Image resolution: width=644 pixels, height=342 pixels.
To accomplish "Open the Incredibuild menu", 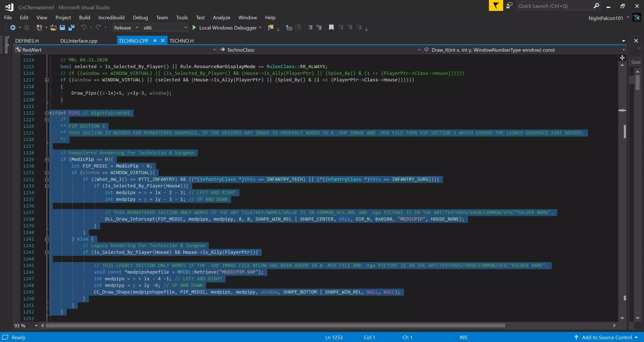I will pyautogui.click(x=111, y=17).
